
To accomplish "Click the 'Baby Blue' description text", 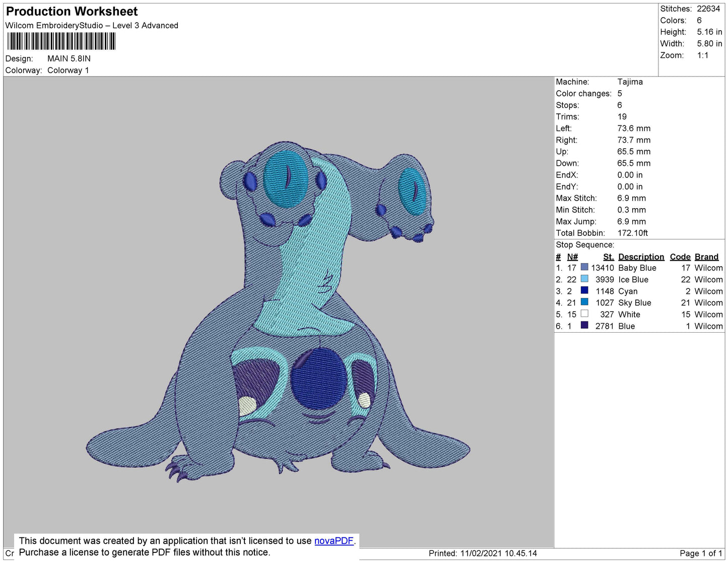I will click(x=637, y=268).
